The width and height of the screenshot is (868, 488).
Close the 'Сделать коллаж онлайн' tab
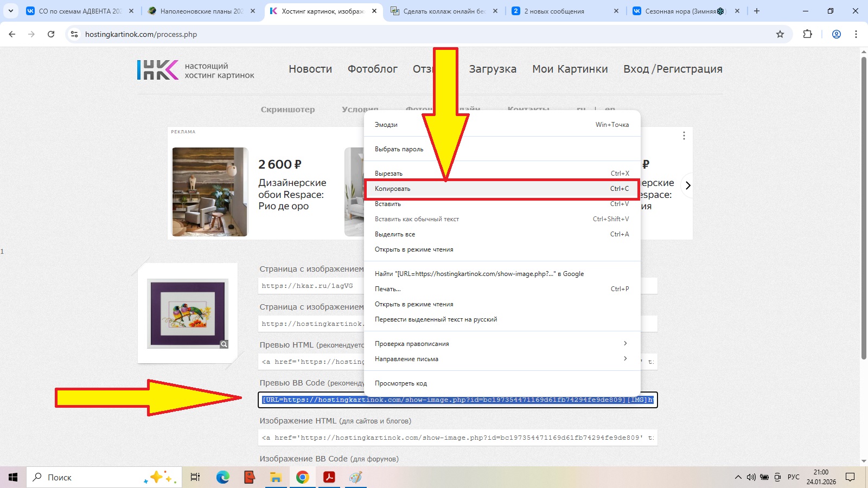(495, 11)
